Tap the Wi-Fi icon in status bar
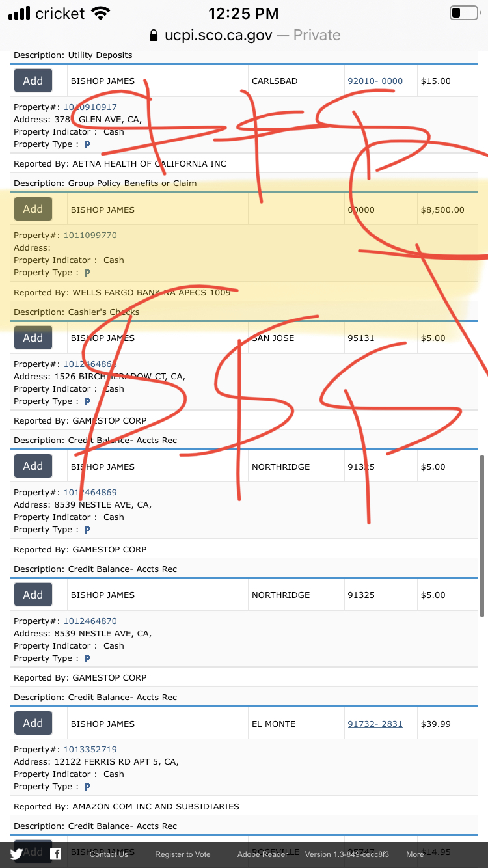Screen dimensions: 488x868 tap(101, 13)
